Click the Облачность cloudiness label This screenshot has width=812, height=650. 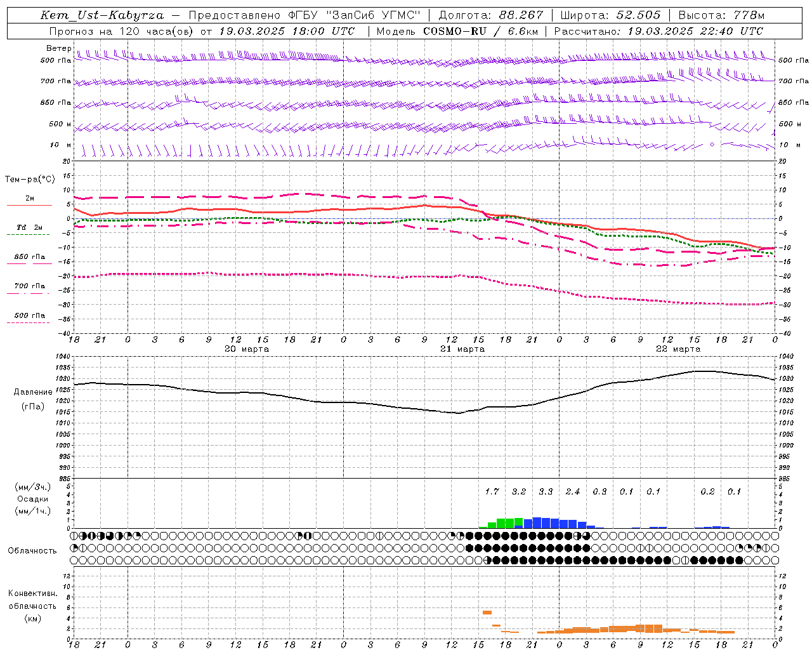coord(32,550)
